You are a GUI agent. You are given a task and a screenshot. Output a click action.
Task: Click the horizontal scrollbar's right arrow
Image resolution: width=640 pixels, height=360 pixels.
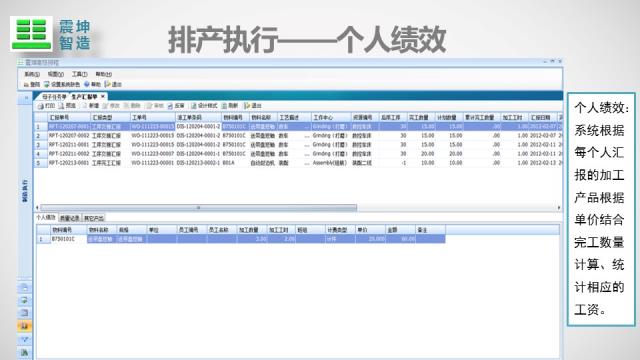pyautogui.click(x=559, y=208)
